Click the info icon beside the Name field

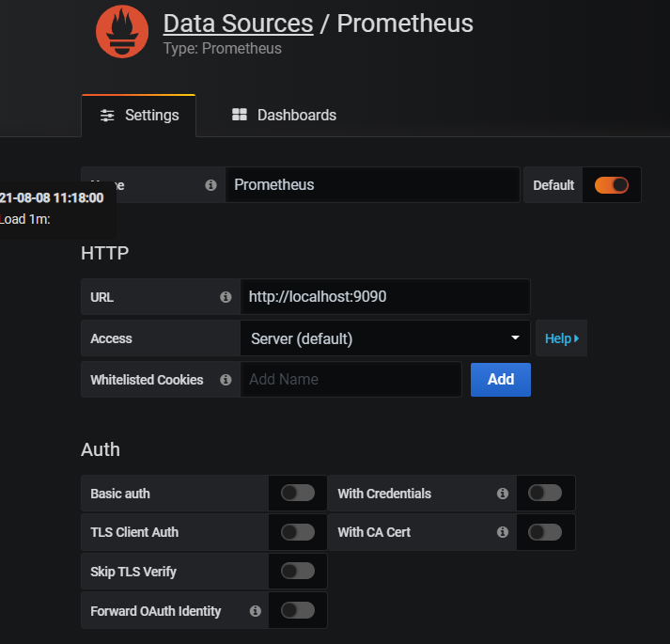click(x=210, y=185)
